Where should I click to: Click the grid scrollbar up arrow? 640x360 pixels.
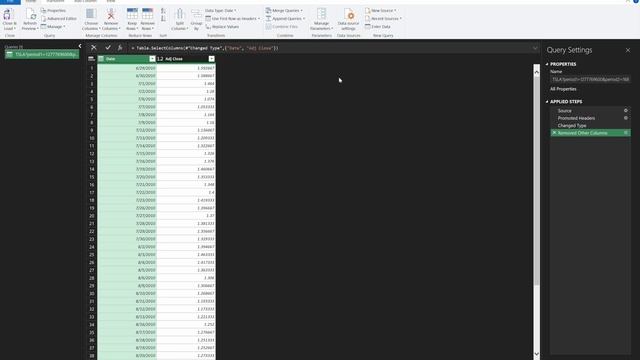(536, 72)
